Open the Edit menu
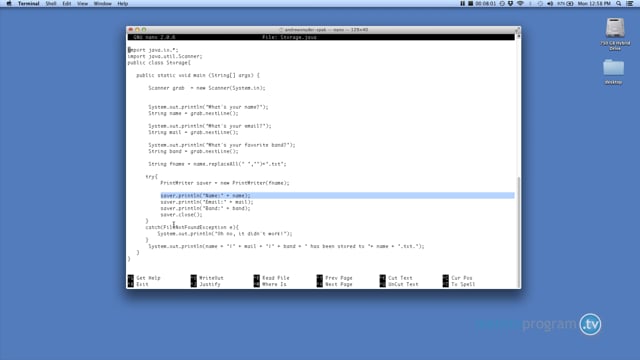Screen dimensions: 640x360 (67, 4)
